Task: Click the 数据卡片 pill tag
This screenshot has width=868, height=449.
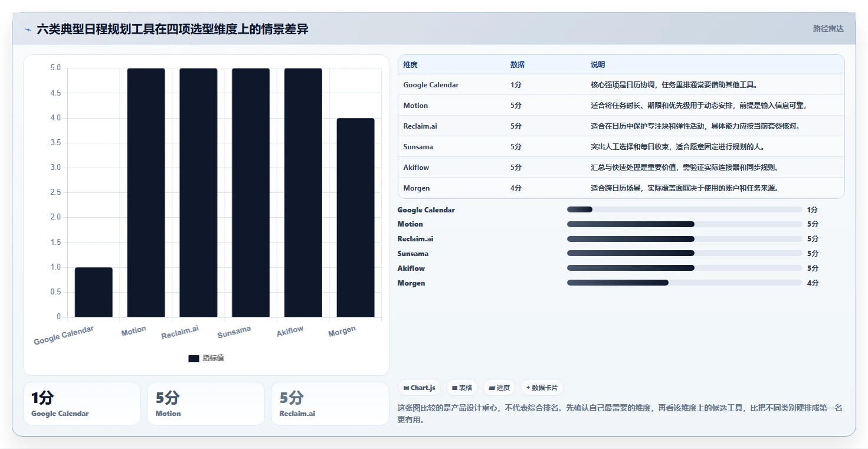Action: (542, 388)
